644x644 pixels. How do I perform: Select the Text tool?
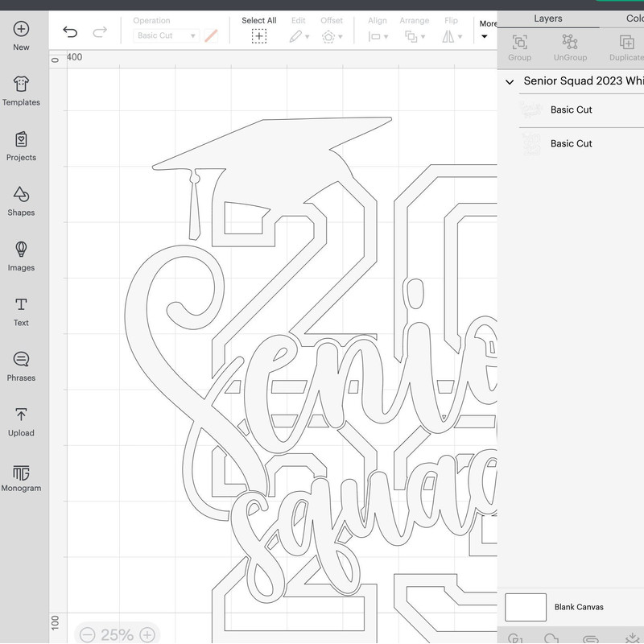pyautogui.click(x=21, y=312)
